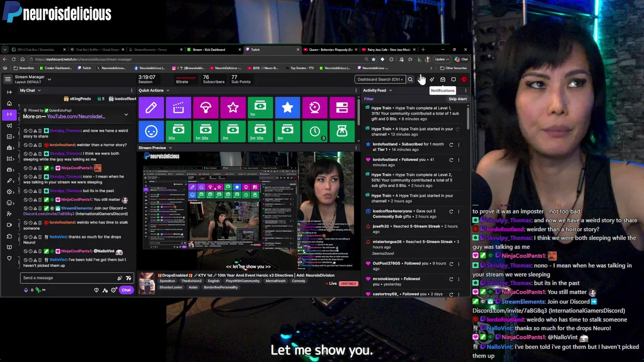Click the magenta outlined star quick action
Viewport: 644px width, 362px height.
232,108
